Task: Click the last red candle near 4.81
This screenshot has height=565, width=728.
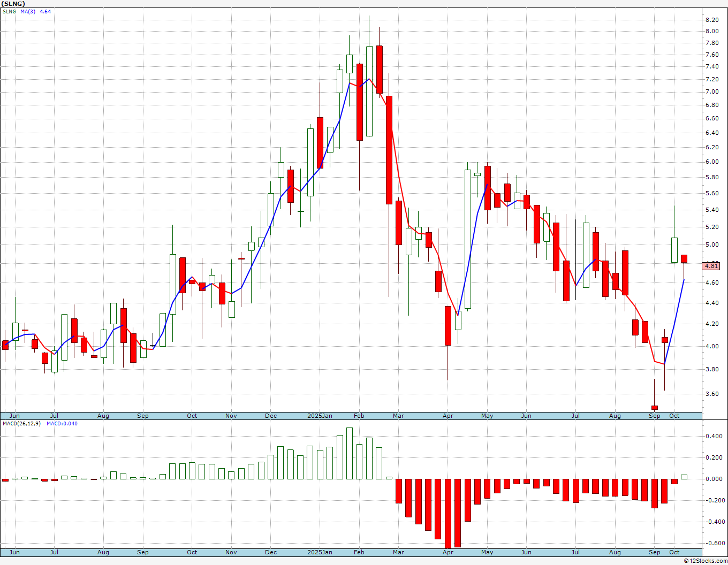Action: (684, 259)
